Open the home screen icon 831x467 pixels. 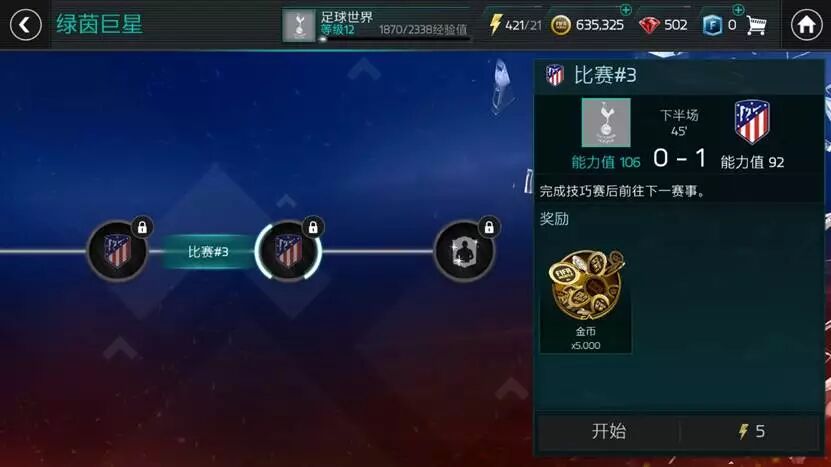[x=806, y=24]
